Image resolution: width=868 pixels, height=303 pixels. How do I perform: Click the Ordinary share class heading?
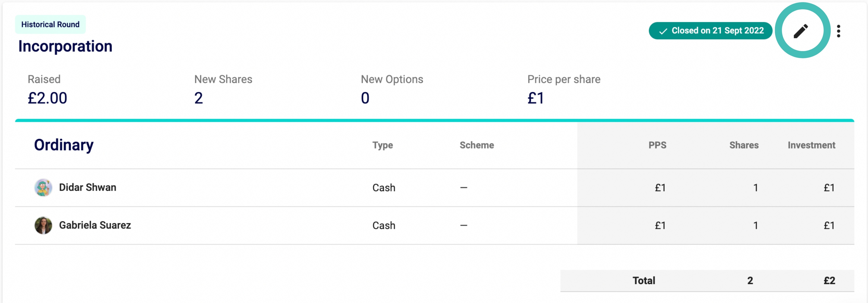point(64,145)
